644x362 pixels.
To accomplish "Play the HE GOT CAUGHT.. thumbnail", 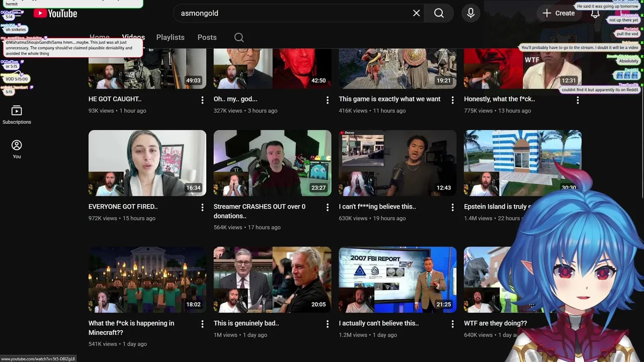I will (147, 68).
